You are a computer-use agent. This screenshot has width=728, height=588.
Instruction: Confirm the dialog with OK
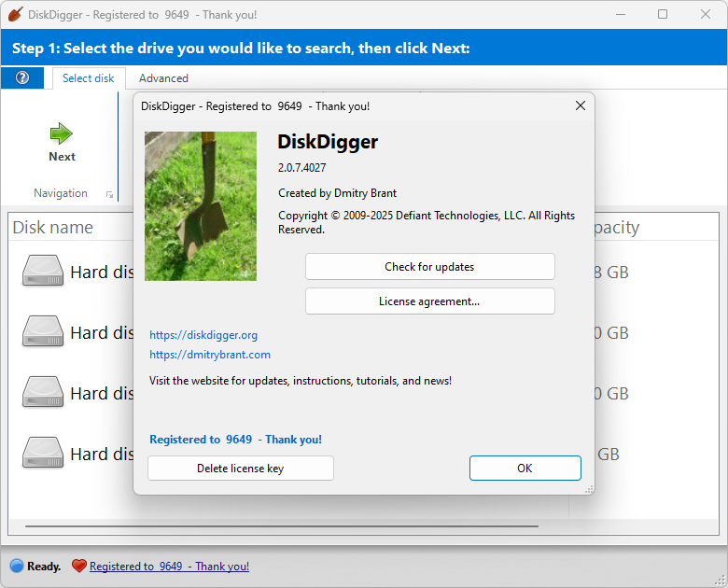tap(525, 469)
